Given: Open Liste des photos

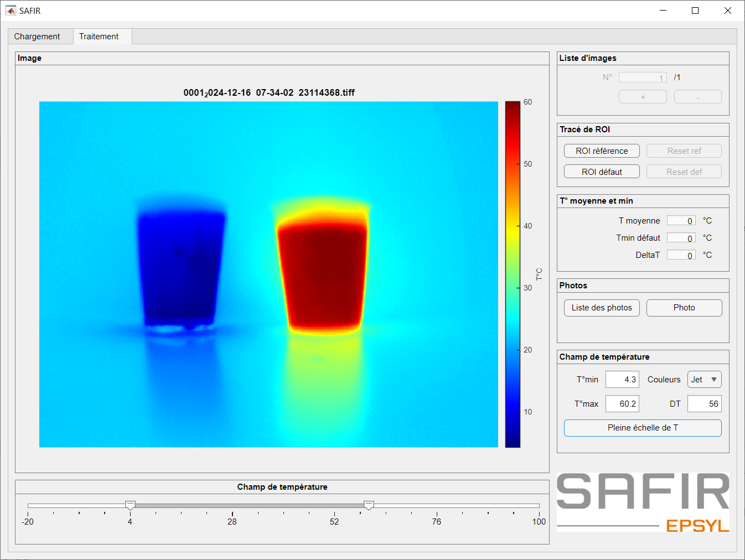Looking at the screenshot, I should point(602,308).
